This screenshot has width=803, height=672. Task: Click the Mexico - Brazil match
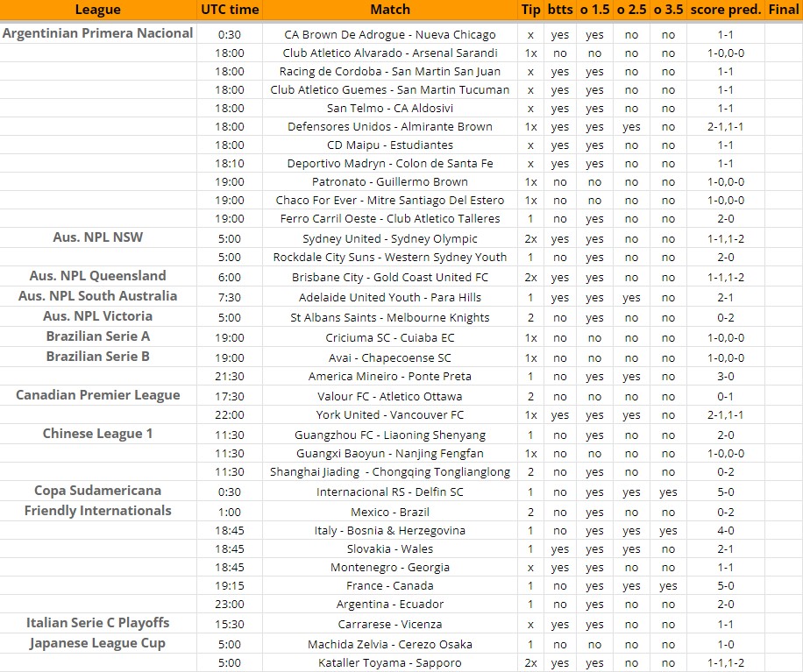coord(390,513)
